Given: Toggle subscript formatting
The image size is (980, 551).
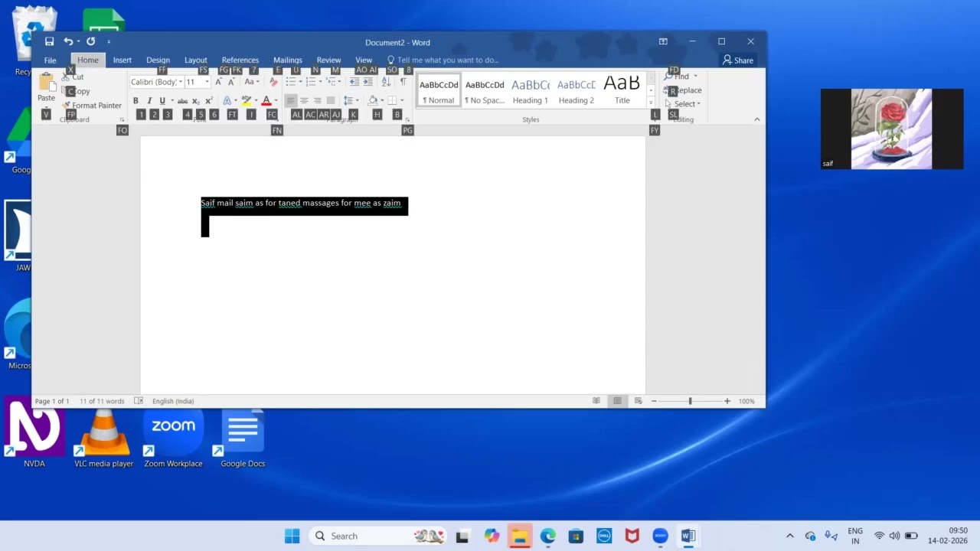Looking at the screenshot, I should pyautogui.click(x=196, y=101).
